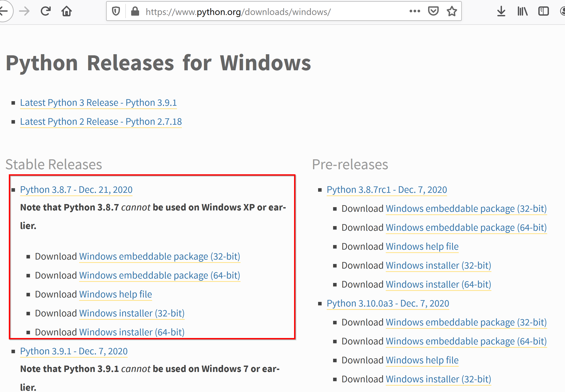Image resolution: width=565 pixels, height=392 pixels.
Task: Download 3.8.7rc1 Windows installer 32-bit
Action: click(438, 266)
